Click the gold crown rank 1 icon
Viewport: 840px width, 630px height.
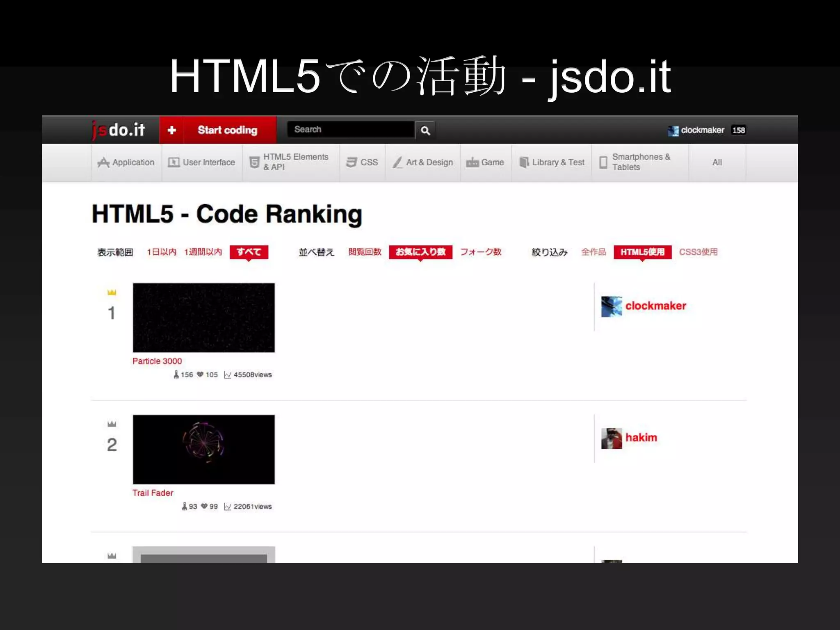click(112, 292)
